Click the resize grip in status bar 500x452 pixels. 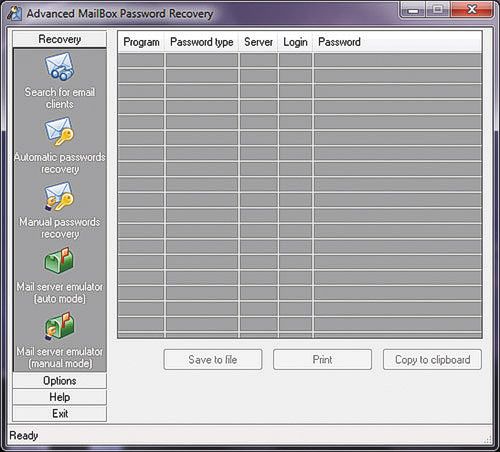click(487, 439)
